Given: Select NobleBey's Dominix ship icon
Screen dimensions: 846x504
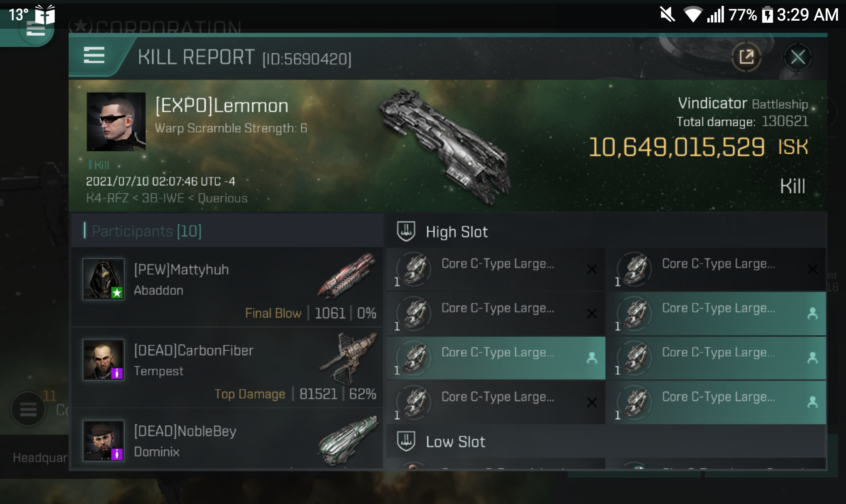Looking at the screenshot, I should coord(348,440).
